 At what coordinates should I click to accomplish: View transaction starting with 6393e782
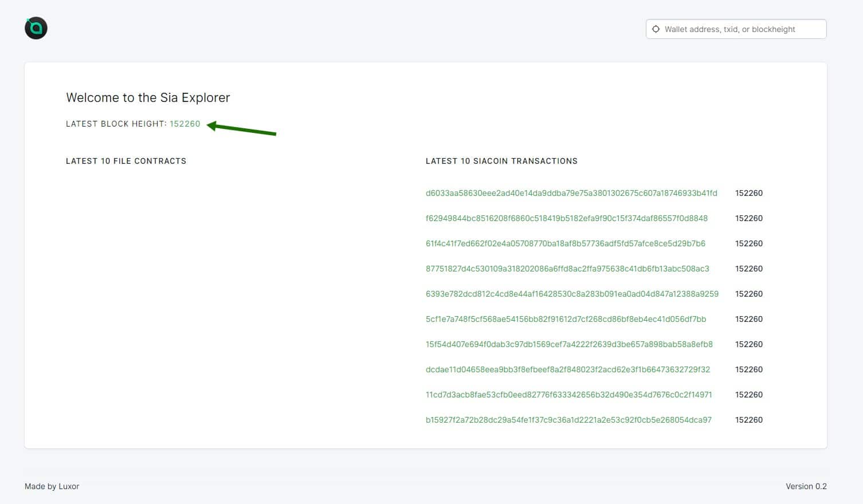(x=572, y=294)
